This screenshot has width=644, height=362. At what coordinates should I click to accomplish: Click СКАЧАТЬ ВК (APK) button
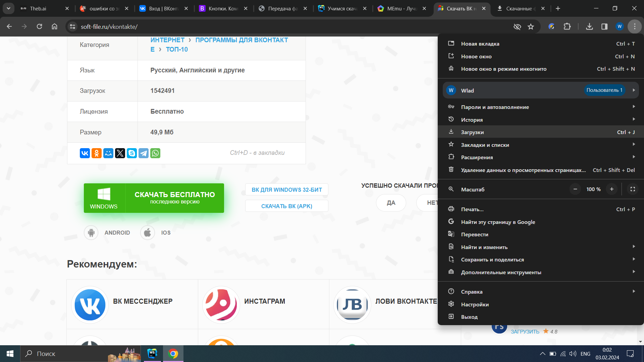click(x=287, y=206)
